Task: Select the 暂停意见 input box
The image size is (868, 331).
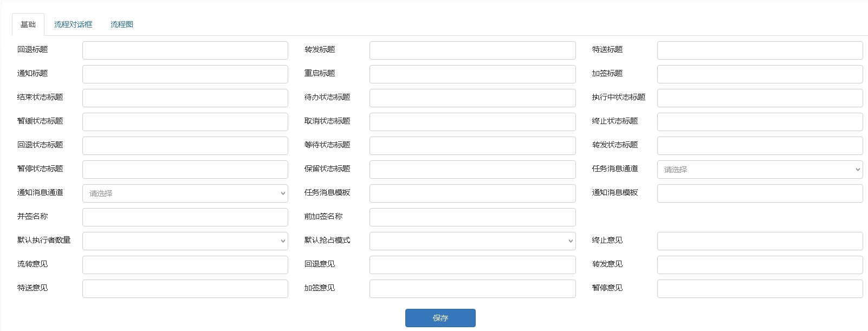Action: pyautogui.click(x=760, y=289)
